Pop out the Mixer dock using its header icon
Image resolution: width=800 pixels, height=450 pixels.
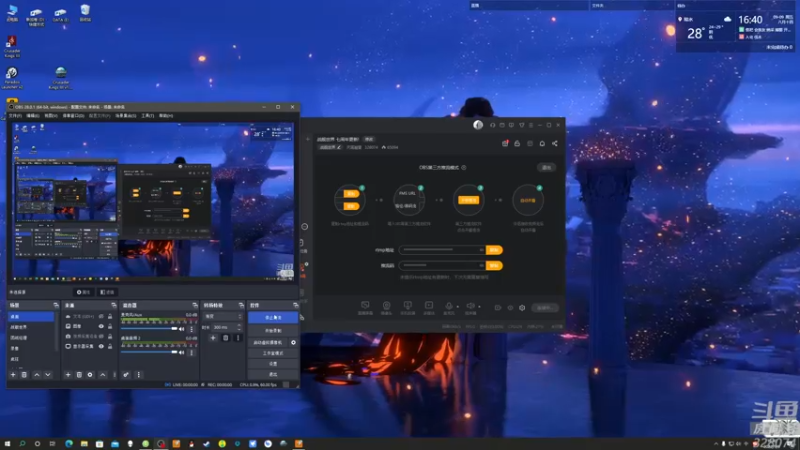pos(195,305)
